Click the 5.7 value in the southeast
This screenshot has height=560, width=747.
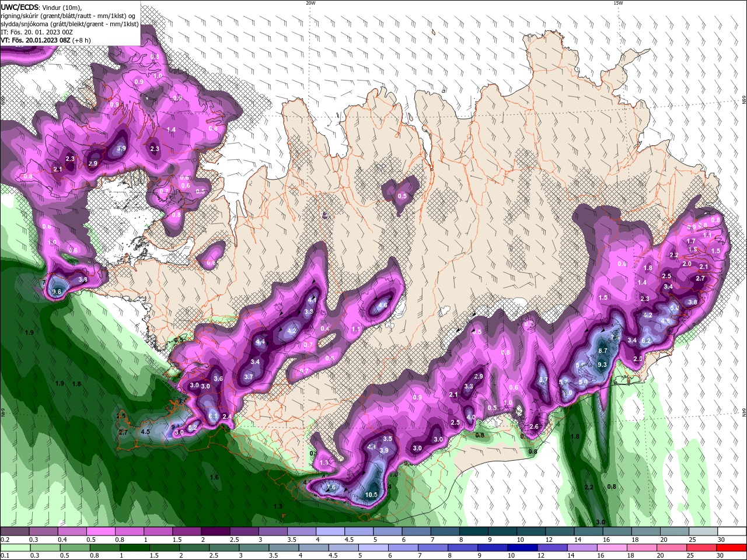564,382
